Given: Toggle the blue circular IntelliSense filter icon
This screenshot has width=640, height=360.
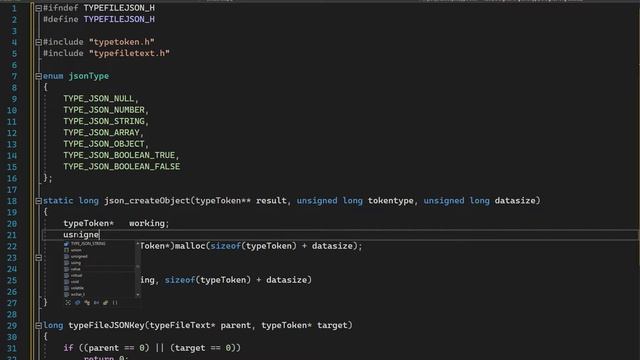Looking at the screenshot, I should coord(78,303).
